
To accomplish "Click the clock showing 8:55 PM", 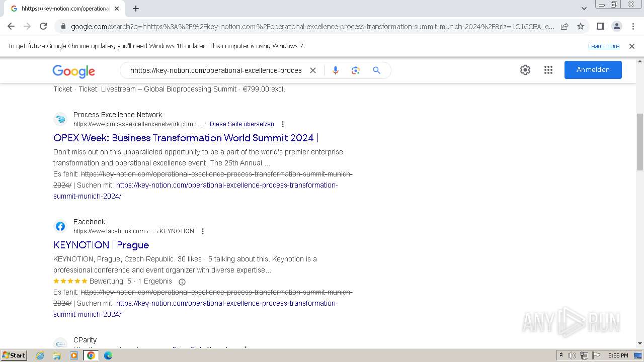I will pyautogui.click(x=618, y=355).
